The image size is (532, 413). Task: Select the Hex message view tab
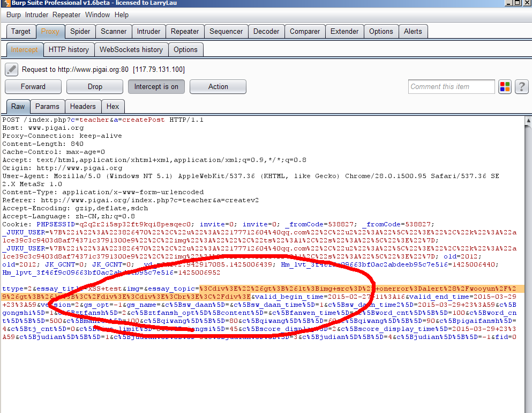pos(113,106)
